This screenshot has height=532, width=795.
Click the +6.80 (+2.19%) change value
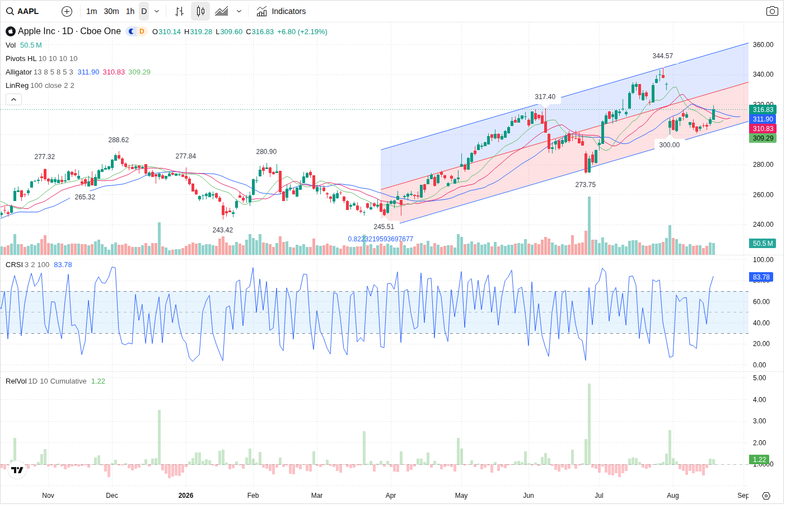(302, 32)
